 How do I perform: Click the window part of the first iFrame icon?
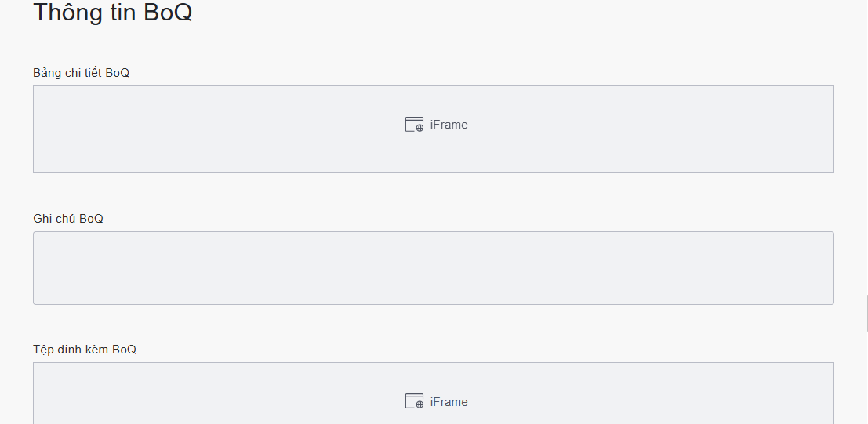click(x=410, y=122)
